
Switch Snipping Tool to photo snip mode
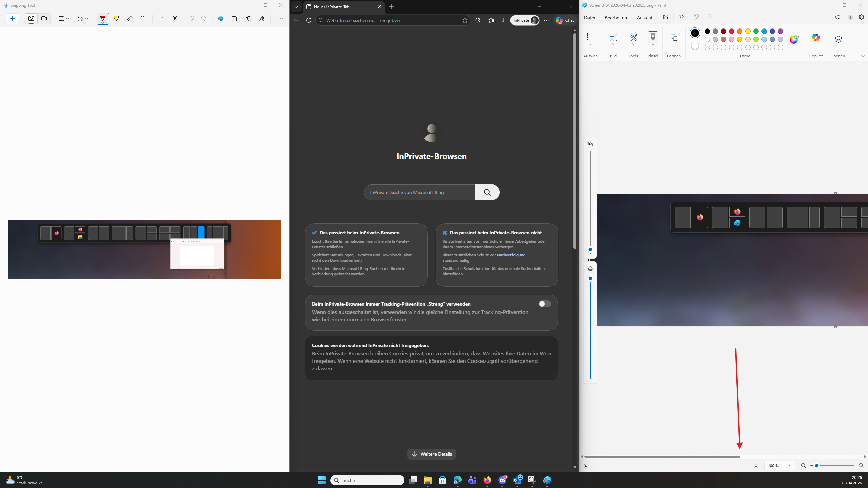pos(31,19)
